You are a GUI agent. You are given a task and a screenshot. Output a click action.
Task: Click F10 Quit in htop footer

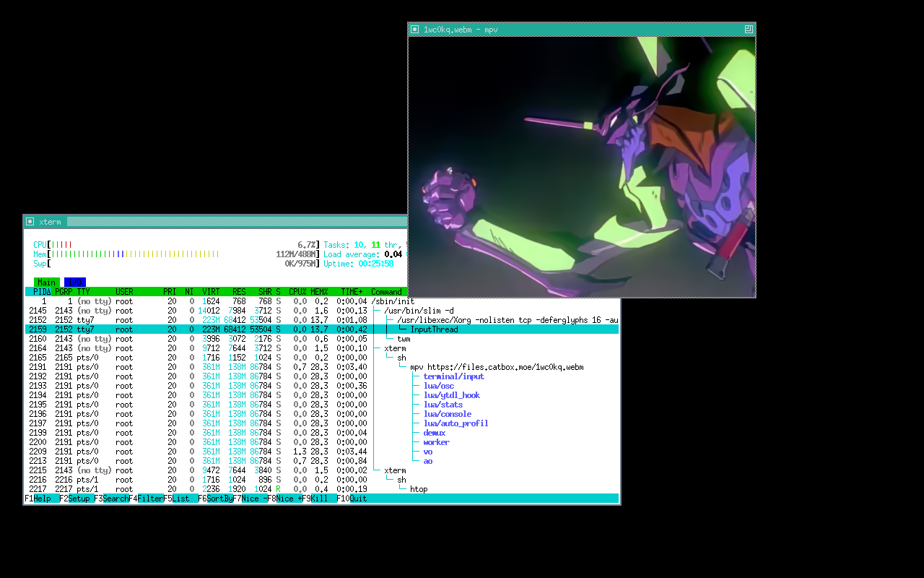coord(352,499)
